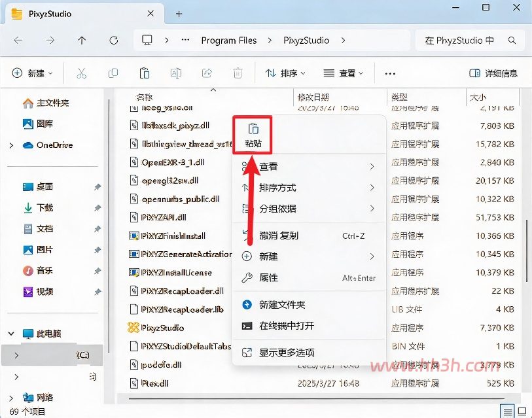The image size is (532, 418).
Task: Refresh the current folder
Action: [114, 41]
